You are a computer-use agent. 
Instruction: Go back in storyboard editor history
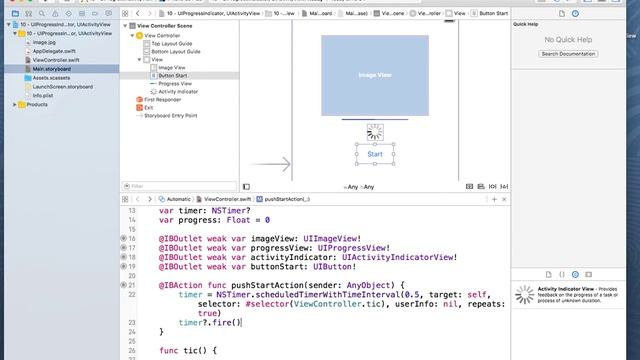(138, 13)
